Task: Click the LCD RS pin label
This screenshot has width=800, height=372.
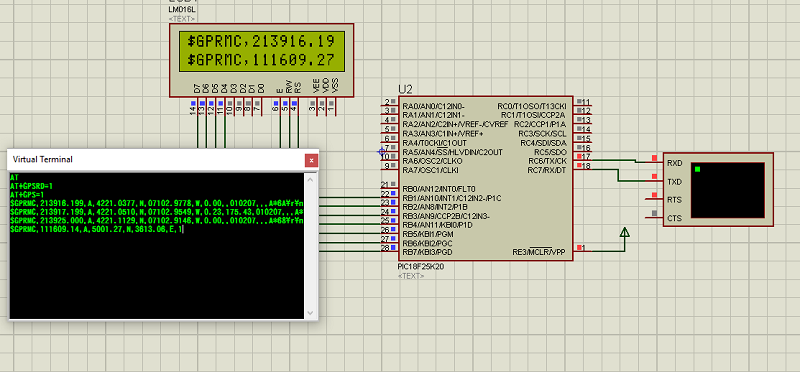Action: pos(299,87)
